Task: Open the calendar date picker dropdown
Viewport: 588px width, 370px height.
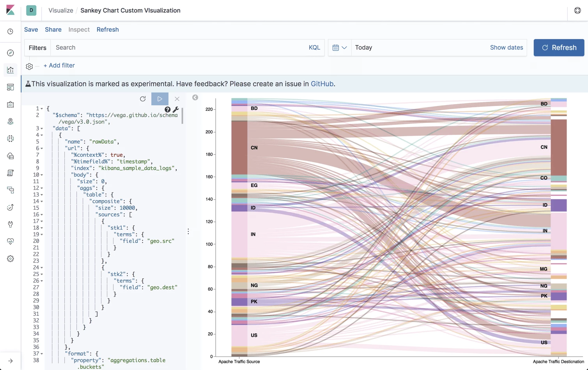Action: (x=340, y=47)
